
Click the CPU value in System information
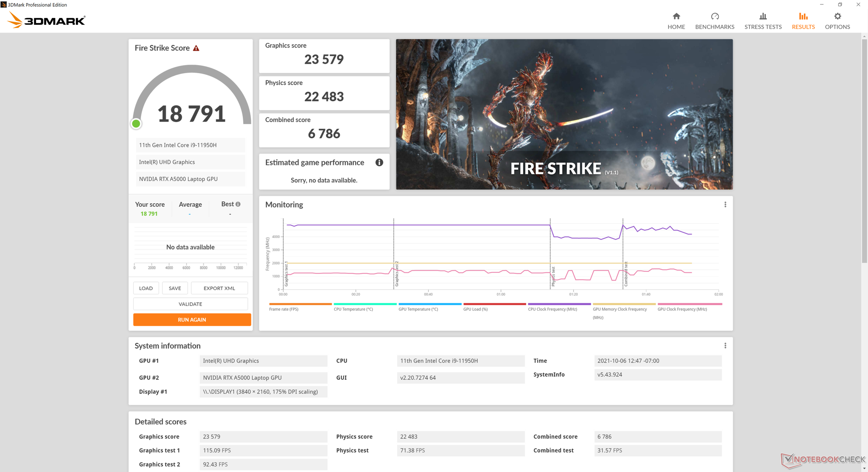click(461, 361)
